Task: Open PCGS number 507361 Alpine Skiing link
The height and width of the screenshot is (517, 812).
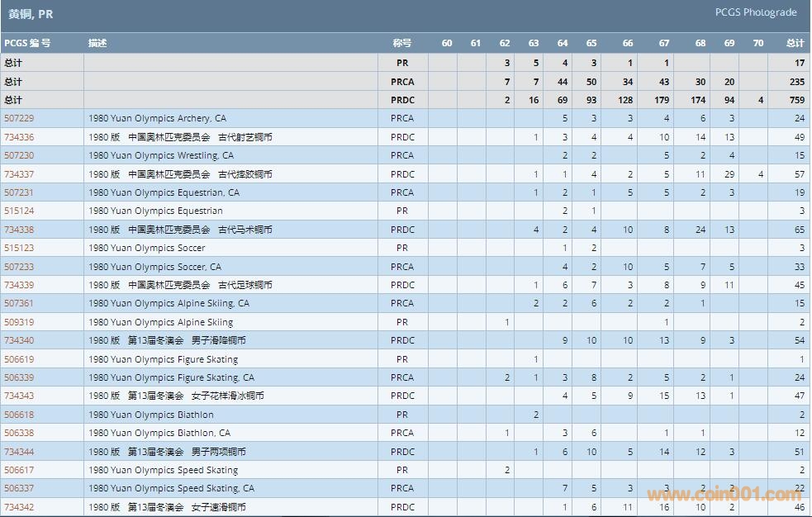Action: [x=19, y=303]
